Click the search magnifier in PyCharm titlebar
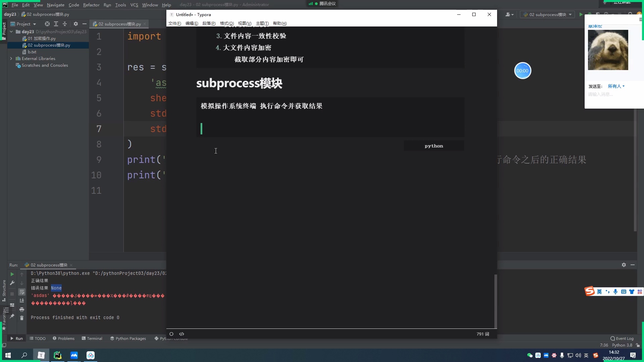Image resolution: width=644 pixels, height=362 pixels. [631, 14]
